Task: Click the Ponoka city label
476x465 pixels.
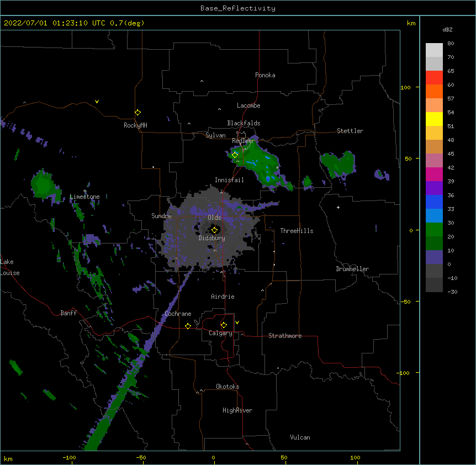Action: click(265, 75)
